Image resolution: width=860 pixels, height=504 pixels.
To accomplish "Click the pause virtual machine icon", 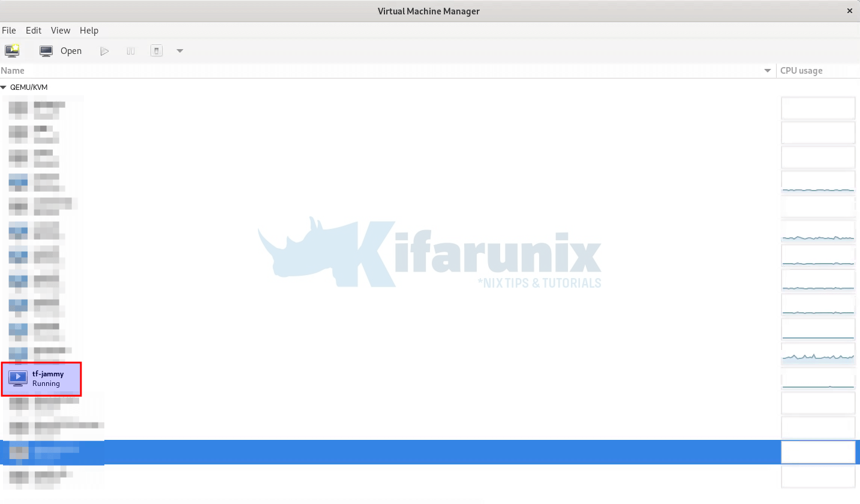I will (131, 51).
